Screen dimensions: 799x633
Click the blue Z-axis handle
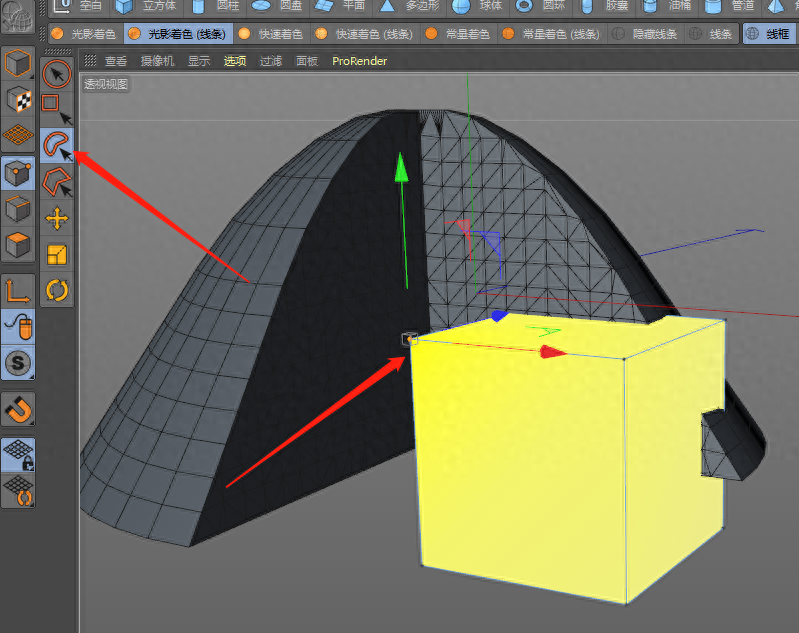point(499,315)
